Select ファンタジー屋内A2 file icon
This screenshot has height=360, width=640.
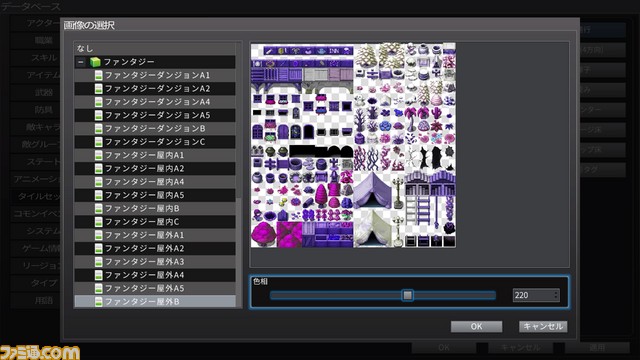tap(98, 169)
